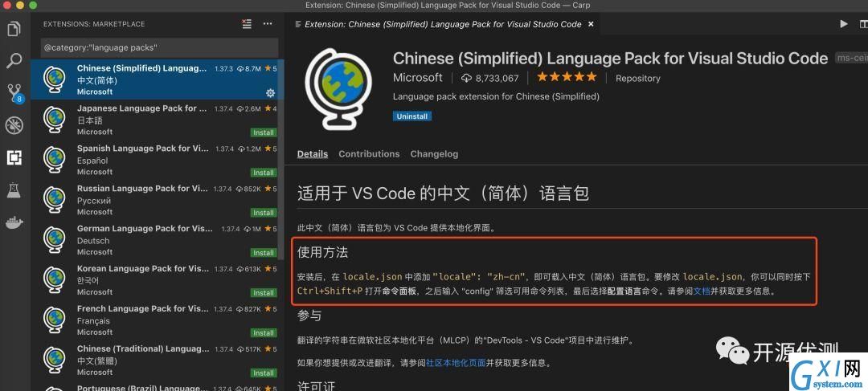Switch to the Details tab

coord(312,154)
